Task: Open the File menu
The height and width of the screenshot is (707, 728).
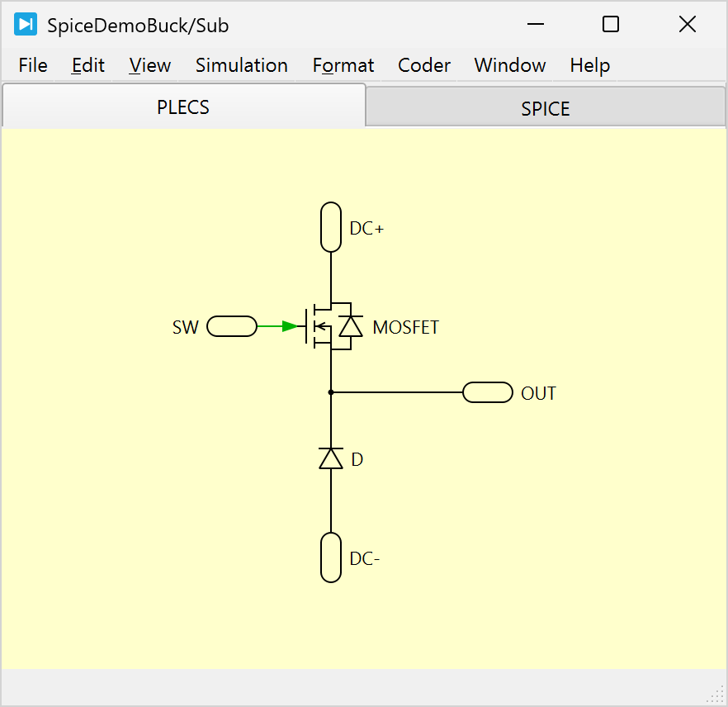Action: point(33,65)
